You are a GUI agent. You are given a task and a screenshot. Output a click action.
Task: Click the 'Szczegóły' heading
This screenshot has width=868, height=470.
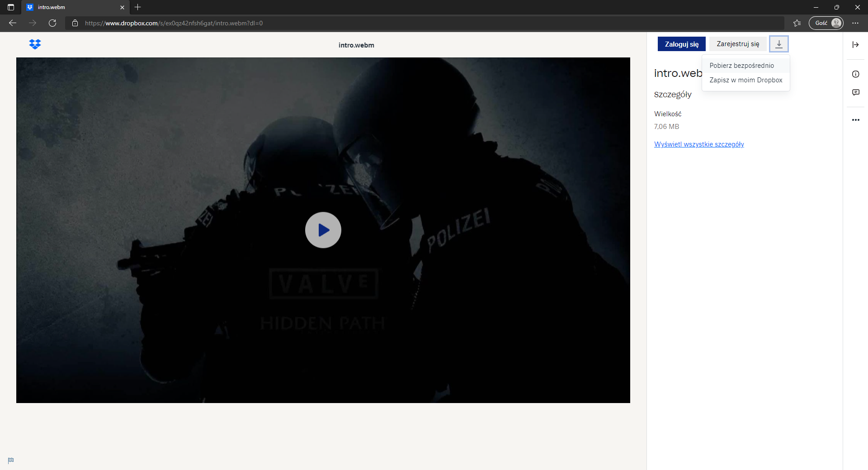pyautogui.click(x=673, y=95)
